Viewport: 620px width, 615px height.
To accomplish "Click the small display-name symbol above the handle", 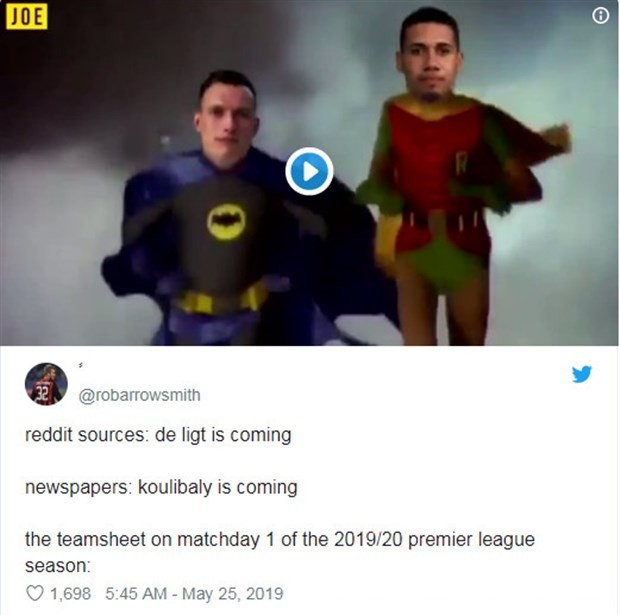I will point(81,366).
